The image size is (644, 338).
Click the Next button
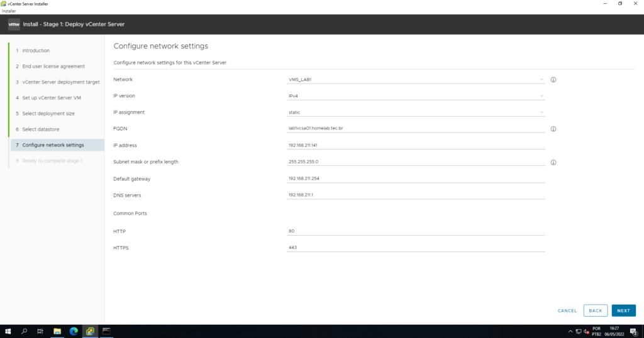pos(623,310)
